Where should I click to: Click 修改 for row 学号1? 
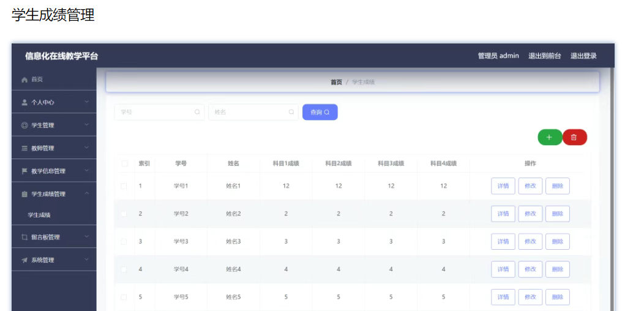pyautogui.click(x=530, y=185)
